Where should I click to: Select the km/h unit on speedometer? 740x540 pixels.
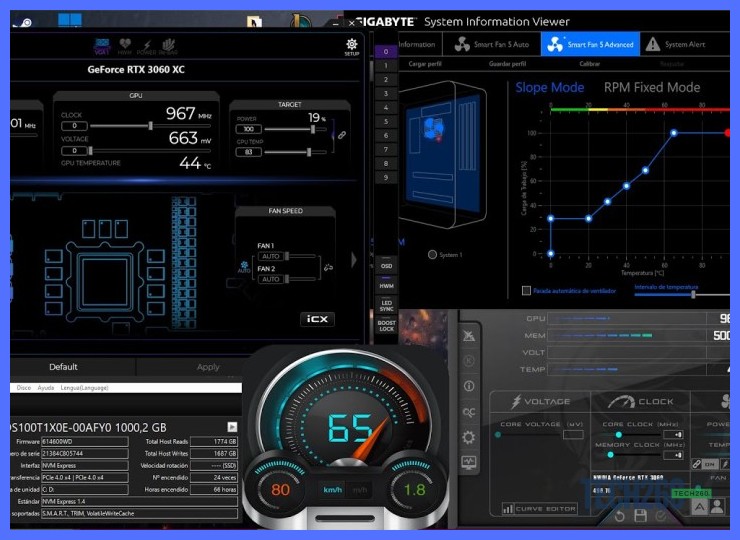point(332,490)
